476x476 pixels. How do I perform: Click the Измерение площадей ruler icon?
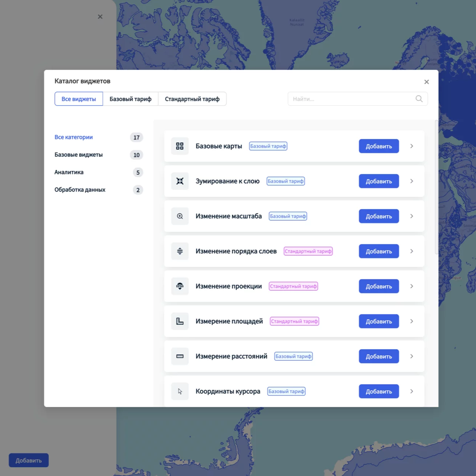pos(180,321)
